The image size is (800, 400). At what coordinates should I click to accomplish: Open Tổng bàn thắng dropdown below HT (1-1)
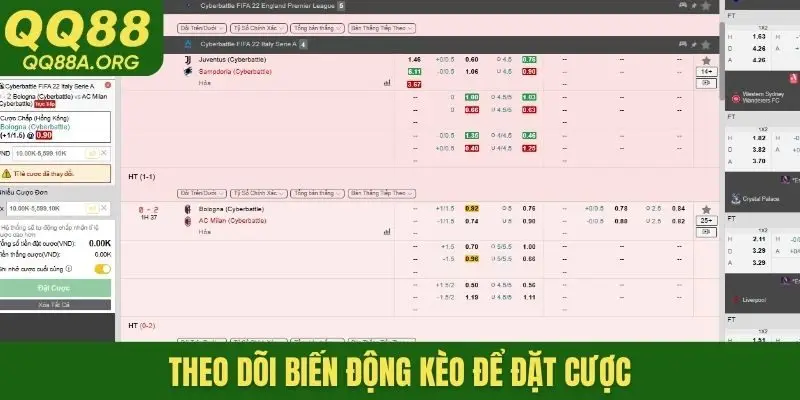317,193
